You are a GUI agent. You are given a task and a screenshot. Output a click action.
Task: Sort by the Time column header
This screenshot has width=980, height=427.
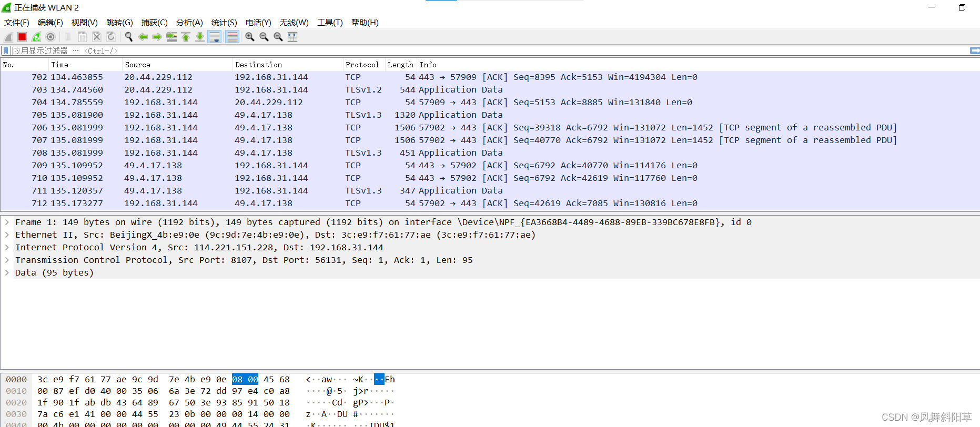(85, 65)
